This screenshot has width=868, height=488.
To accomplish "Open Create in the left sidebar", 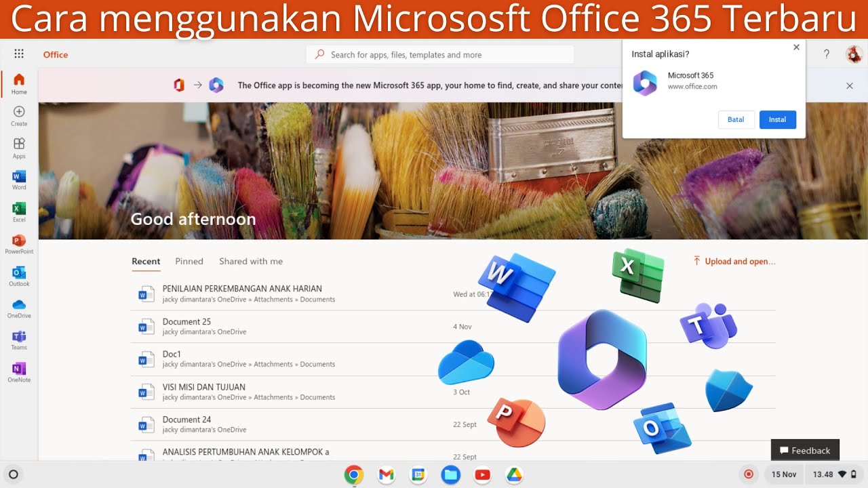I will tap(19, 116).
